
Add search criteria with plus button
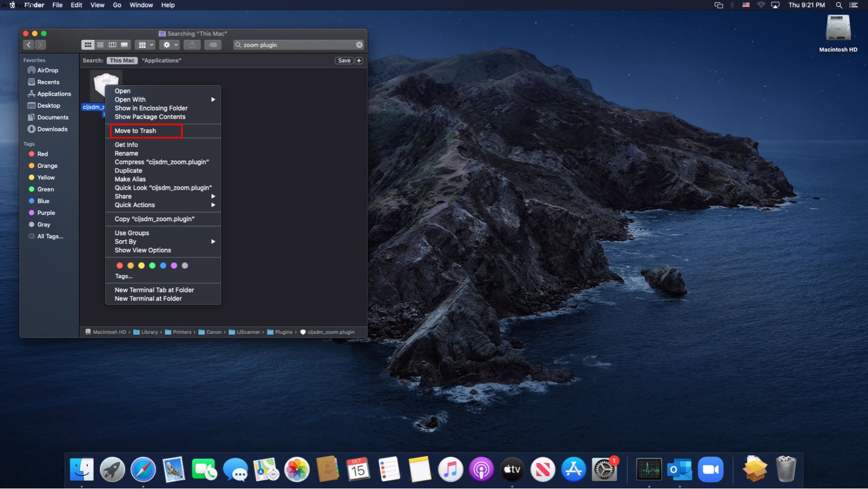tap(359, 61)
